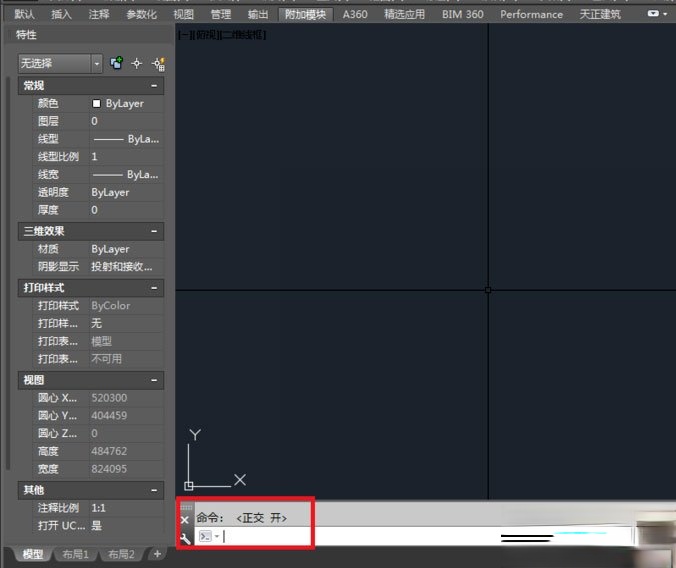
Task: Open the 精选应用 ribbon tab
Action: tap(404, 14)
